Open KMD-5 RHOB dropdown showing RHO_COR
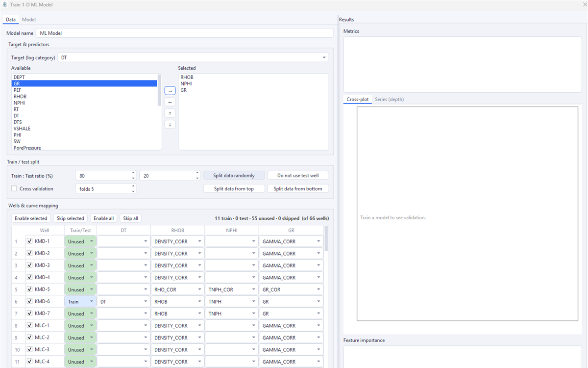588x368 pixels. coord(177,289)
